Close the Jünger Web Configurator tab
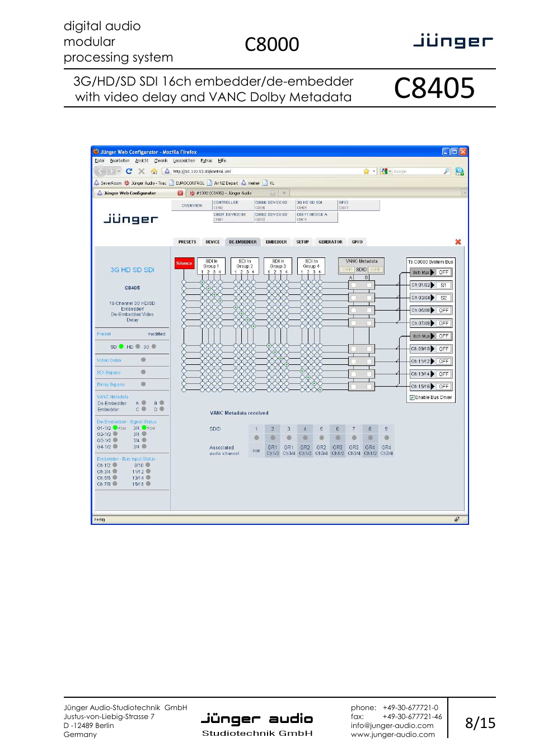Viewport: 534px width, 756px height. [x=180, y=193]
